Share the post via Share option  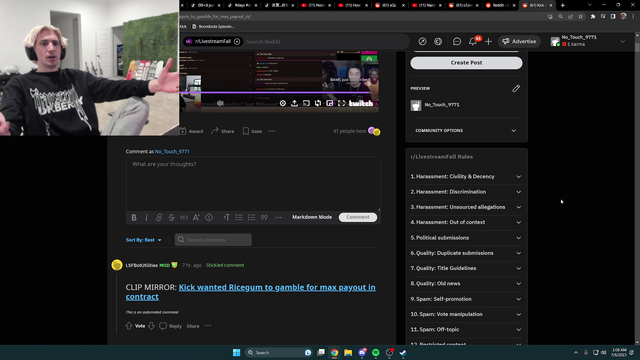pos(222,131)
